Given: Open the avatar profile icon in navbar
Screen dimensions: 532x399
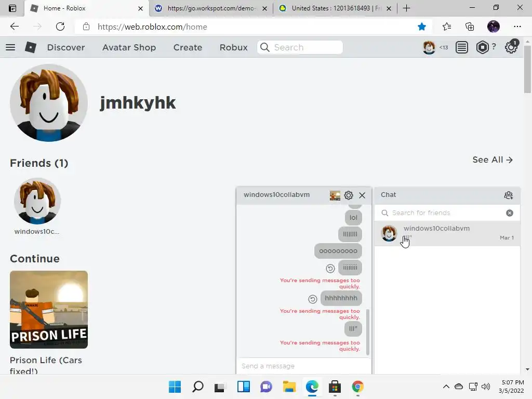Looking at the screenshot, I should click(429, 47).
